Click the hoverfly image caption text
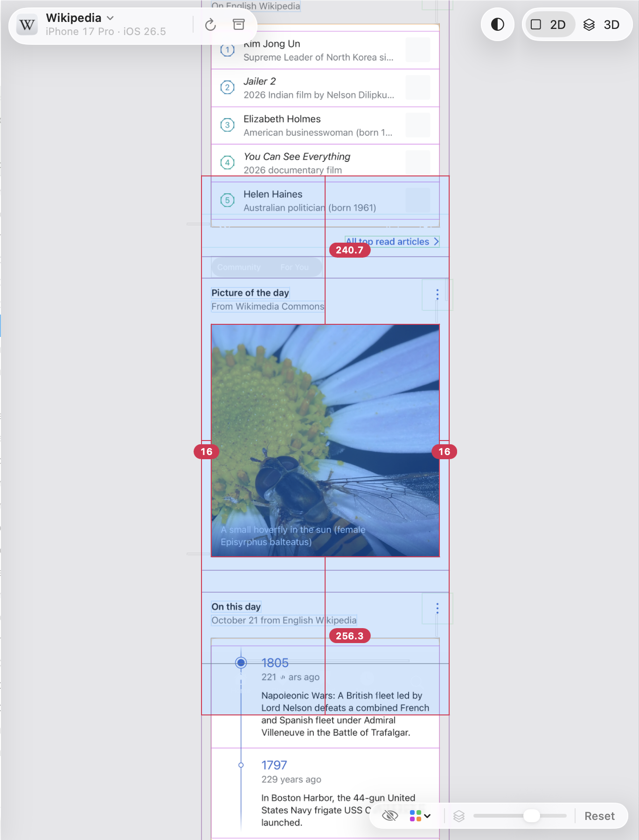The height and width of the screenshot is (840, 639). pos(293,536)
